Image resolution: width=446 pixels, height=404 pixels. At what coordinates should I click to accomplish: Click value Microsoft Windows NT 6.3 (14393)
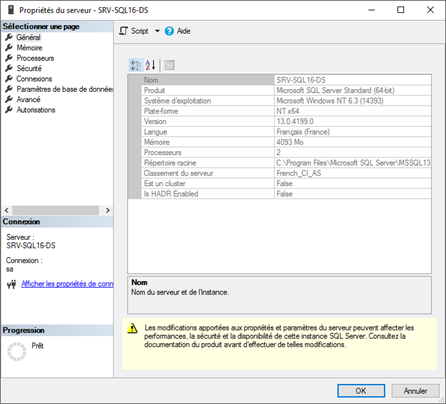click(353, 101)
